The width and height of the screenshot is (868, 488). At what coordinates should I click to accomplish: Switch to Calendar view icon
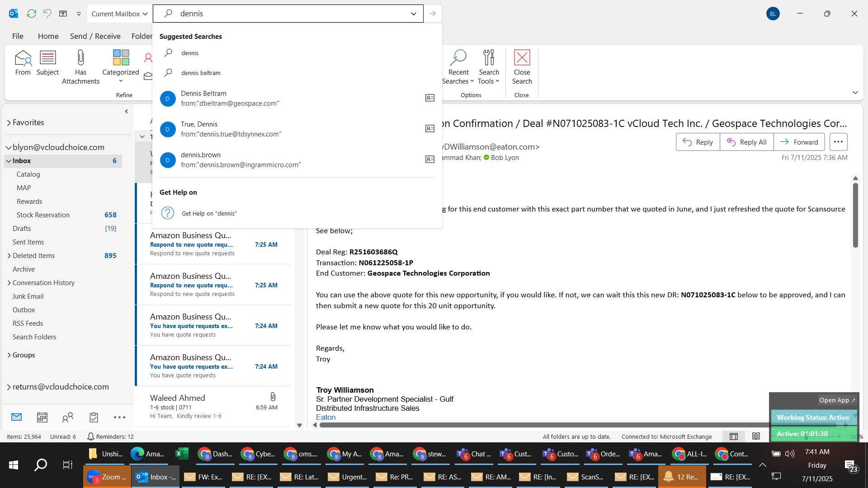tap(42, 417)
